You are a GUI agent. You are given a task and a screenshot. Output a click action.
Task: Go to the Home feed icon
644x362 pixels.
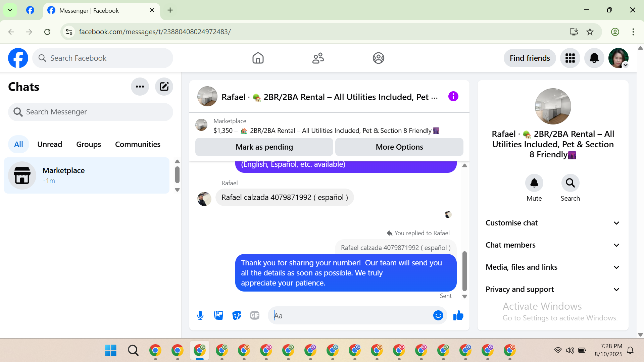click(258, 58)
